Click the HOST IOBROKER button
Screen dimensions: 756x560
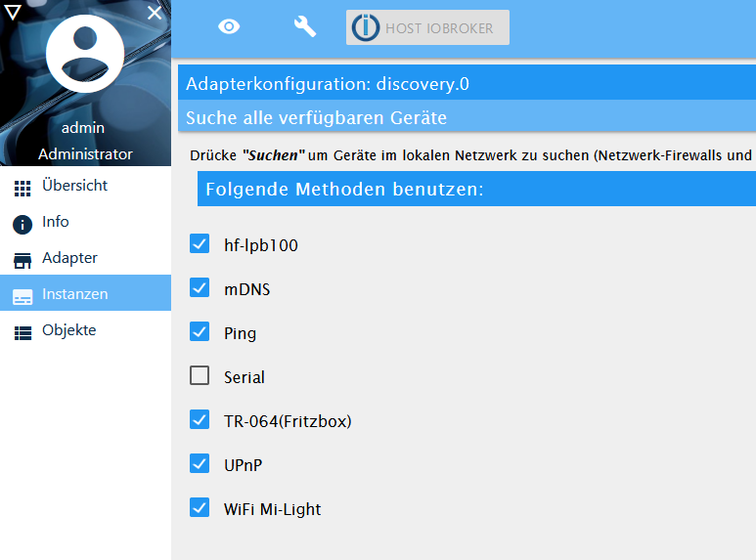click(427, 27)
